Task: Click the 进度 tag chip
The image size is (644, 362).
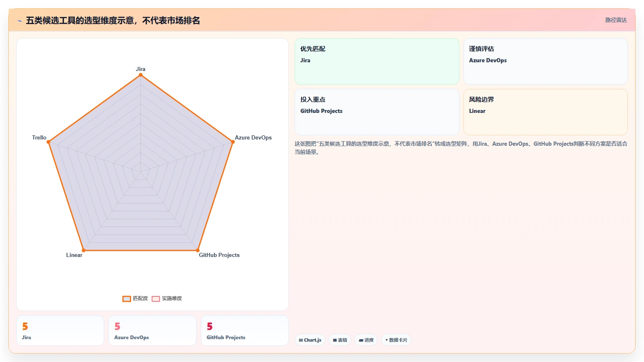Action: pos(366,340)
